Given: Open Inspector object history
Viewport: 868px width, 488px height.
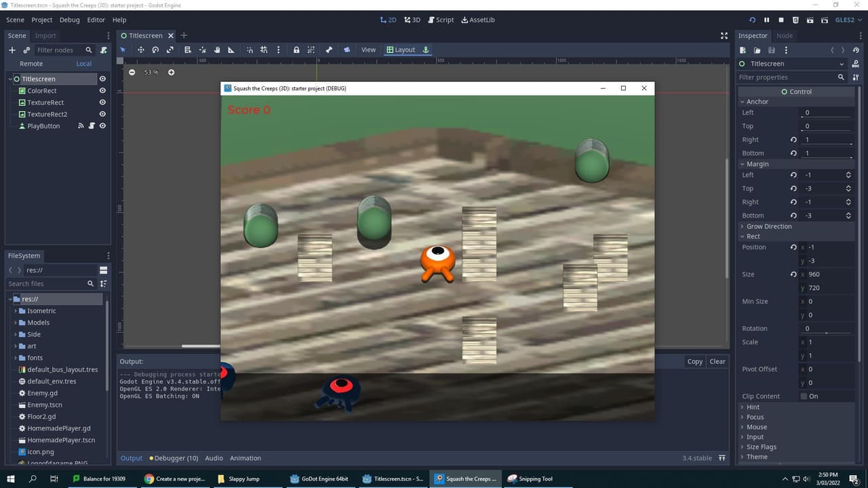Looking at the screenshot, I should [856, 50].
